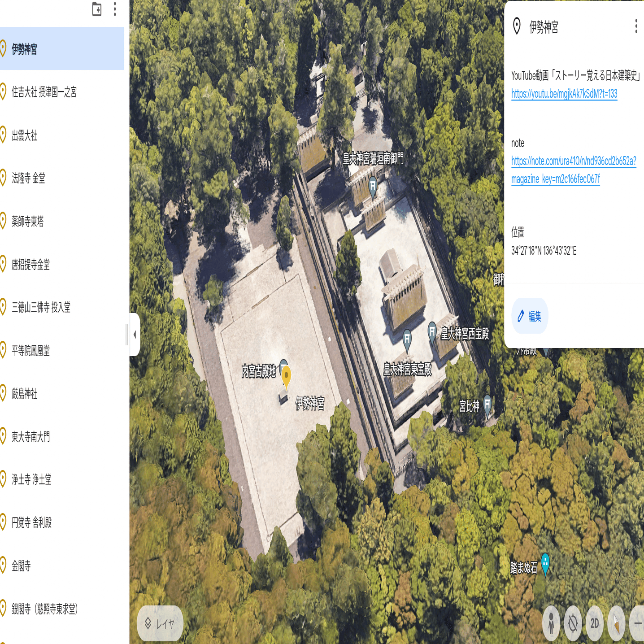The height and width of the screenshot is (644, 644).
Task: Click the zoom out minus button
Action: 637,623
